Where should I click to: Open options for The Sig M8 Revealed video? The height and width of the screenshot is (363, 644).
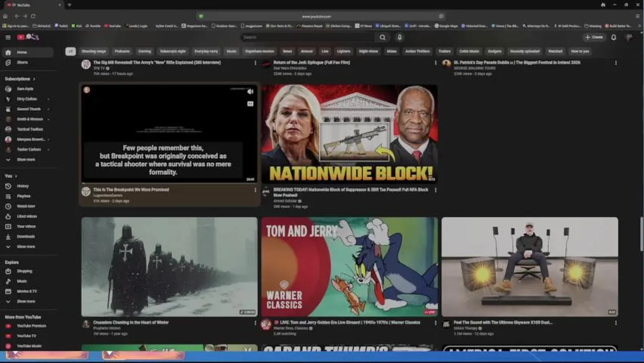click(x=255, y=63)
